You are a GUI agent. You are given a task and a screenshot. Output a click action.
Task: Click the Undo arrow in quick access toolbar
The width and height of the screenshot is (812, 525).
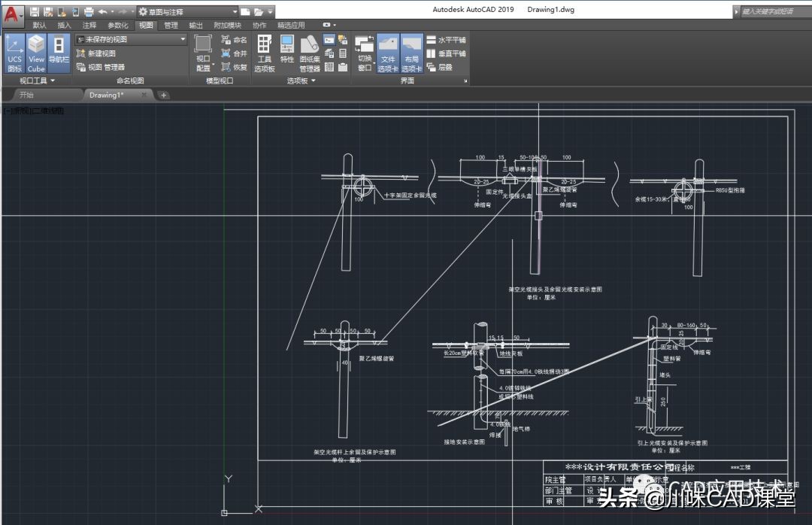pyautogui.click(x=102, y=12)
